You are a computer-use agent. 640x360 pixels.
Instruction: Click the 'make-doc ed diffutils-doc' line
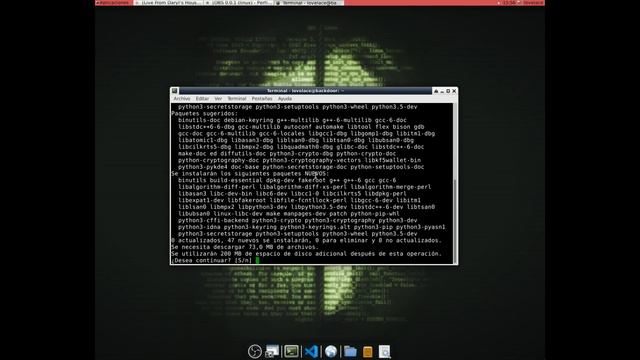tap(287, 153)
